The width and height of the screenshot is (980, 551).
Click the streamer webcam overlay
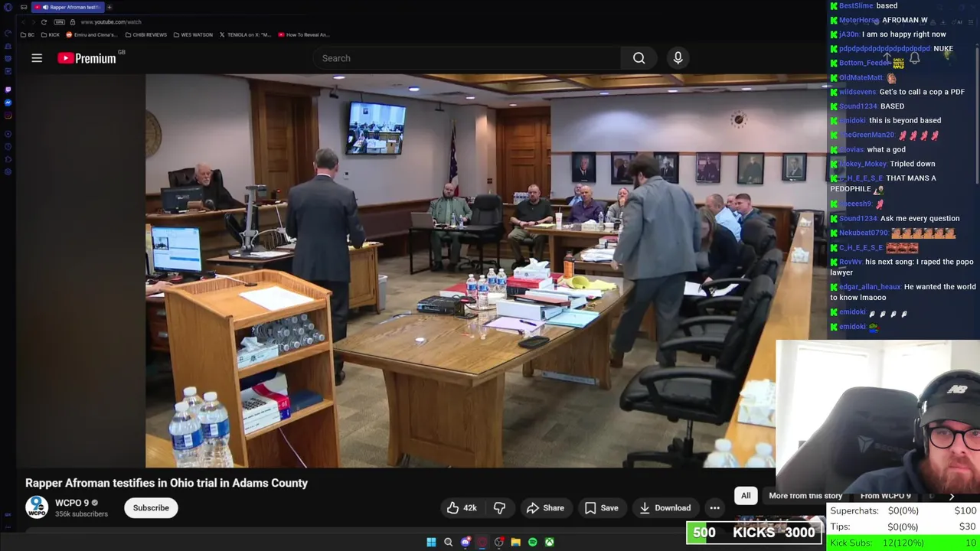point(877,417)
